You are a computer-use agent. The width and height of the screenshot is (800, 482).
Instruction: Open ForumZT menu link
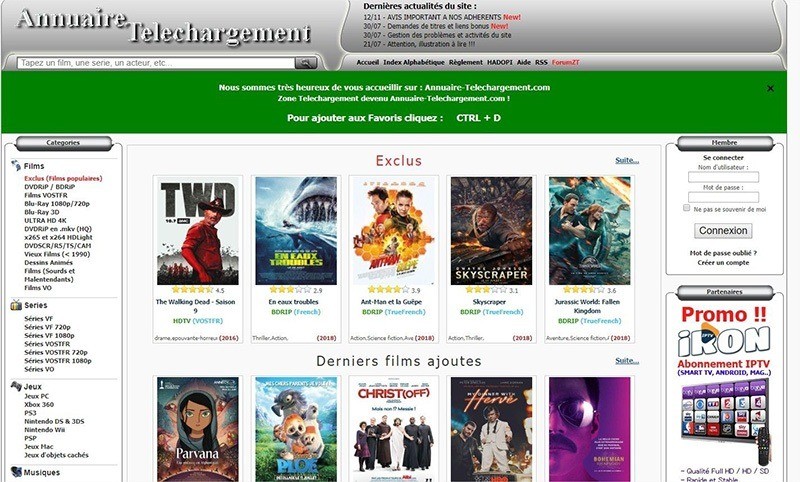[x=565, y=62]
